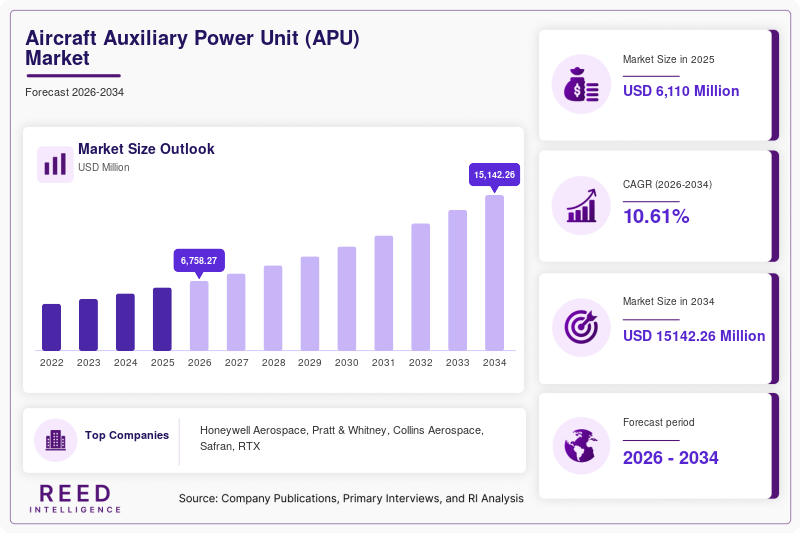Click the Top Companies building icon
Screen dimensions: 800x533
tap(56, 440)
